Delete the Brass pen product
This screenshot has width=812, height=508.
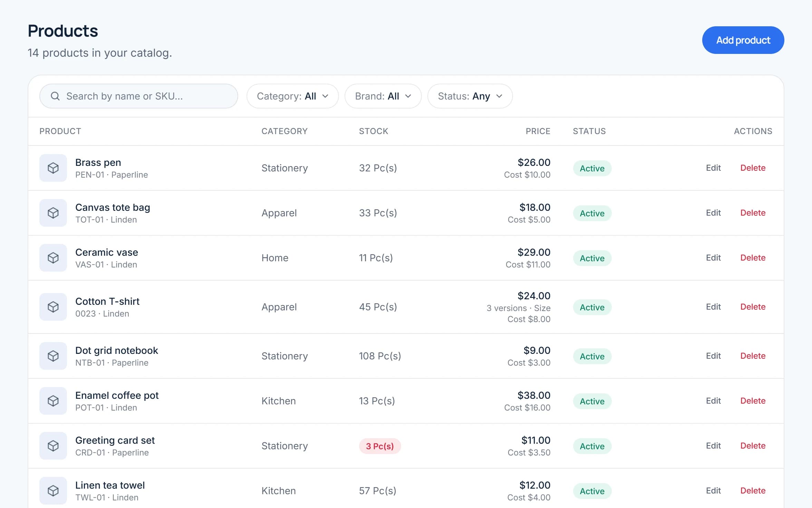coord(753,168)
